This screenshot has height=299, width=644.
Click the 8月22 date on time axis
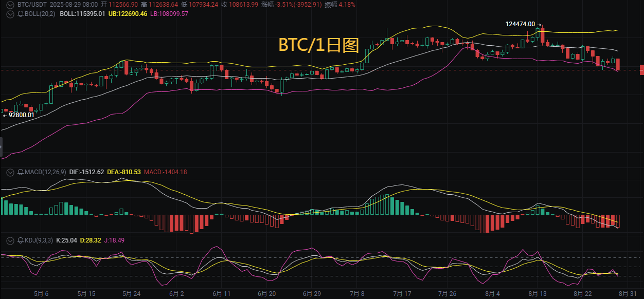pos(582,294)
